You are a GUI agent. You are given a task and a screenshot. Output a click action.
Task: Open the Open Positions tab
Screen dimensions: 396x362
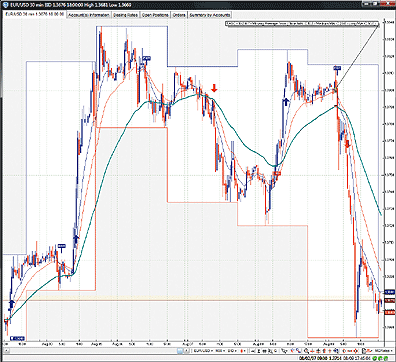click(155, 15)
